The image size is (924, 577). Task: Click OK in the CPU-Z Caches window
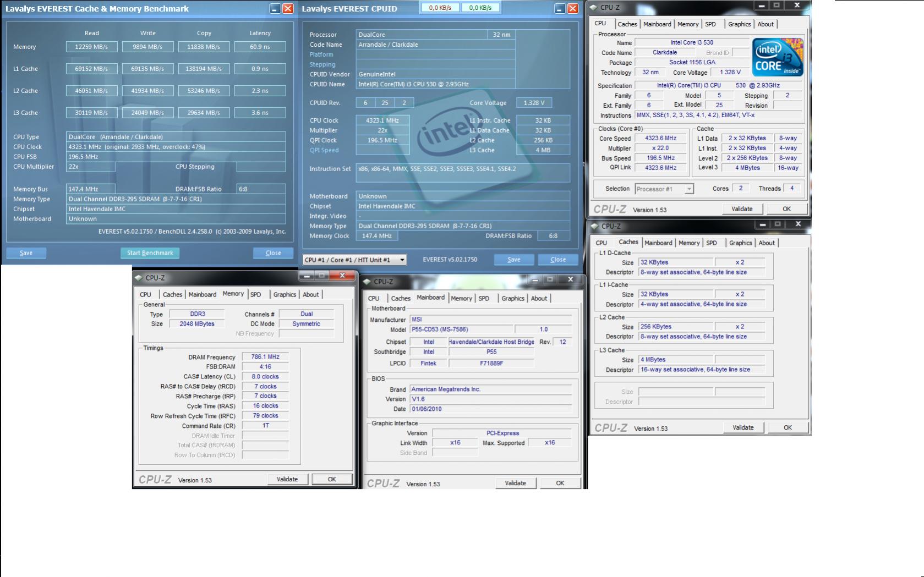[788, 427]
